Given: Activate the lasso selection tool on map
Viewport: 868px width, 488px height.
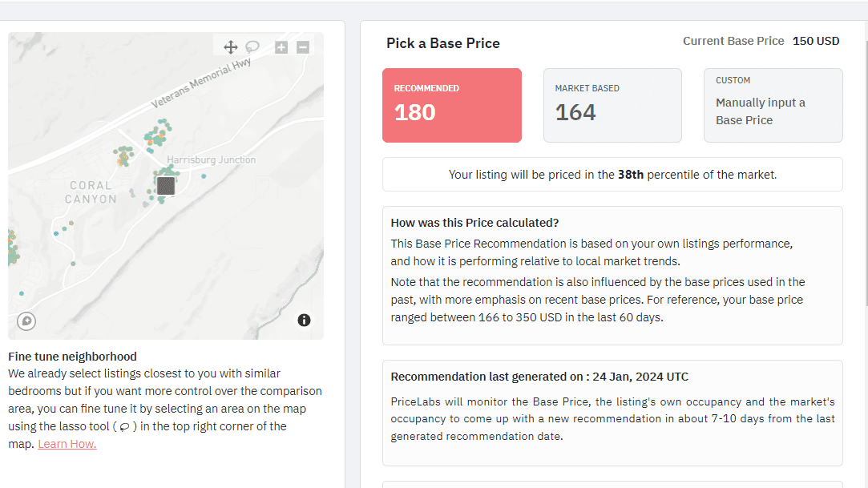Looking at the screenshot, I should (252, 47).
